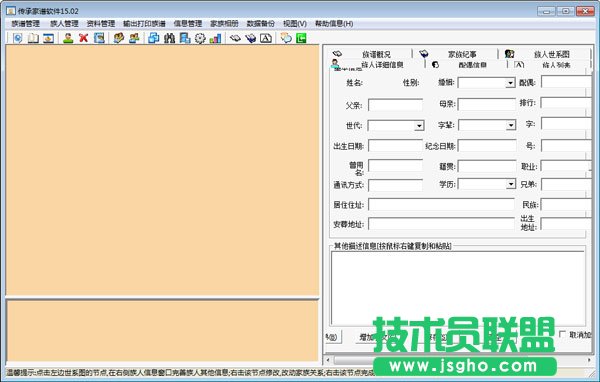Click the handshake toolbar icon

click(x=235, y=38)
